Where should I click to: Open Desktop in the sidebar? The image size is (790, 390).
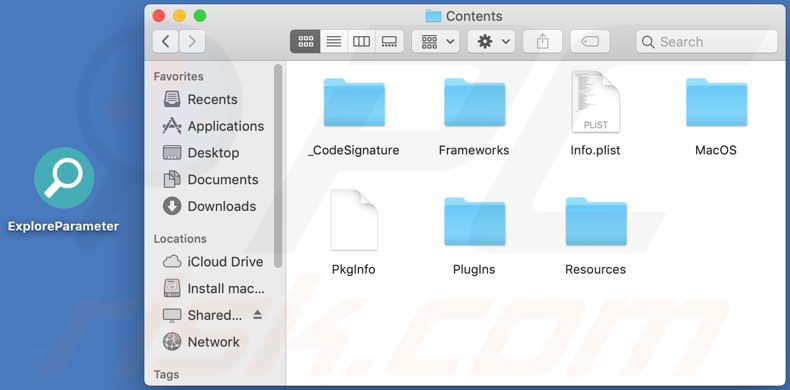point(202,153)
